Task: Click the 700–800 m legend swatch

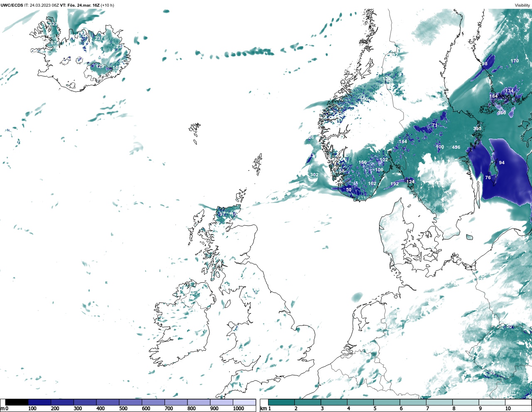Action: (x=176, y=402)
